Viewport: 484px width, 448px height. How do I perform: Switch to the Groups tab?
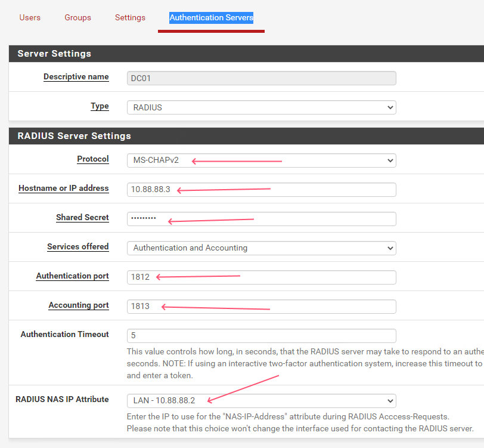77,17
